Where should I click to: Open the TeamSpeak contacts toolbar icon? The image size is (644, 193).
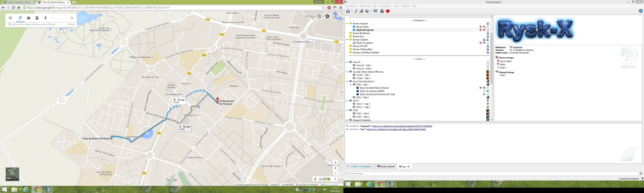click(382, 11)
